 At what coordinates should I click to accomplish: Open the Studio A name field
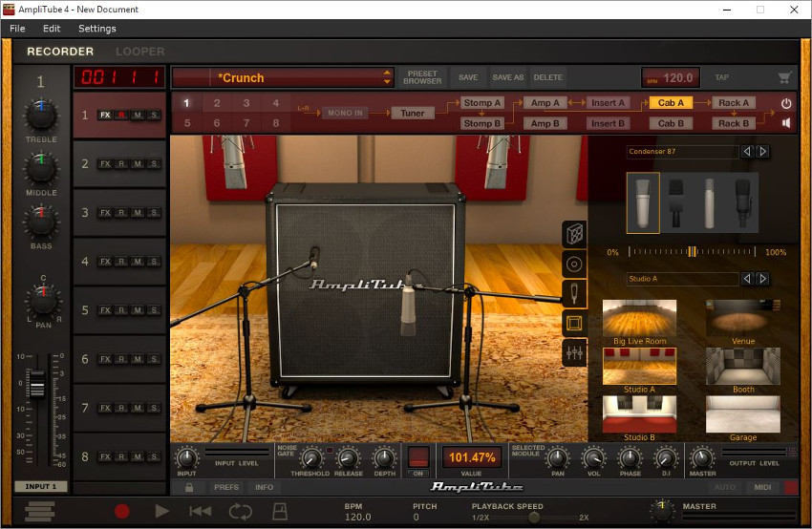(x=682, y=279)
